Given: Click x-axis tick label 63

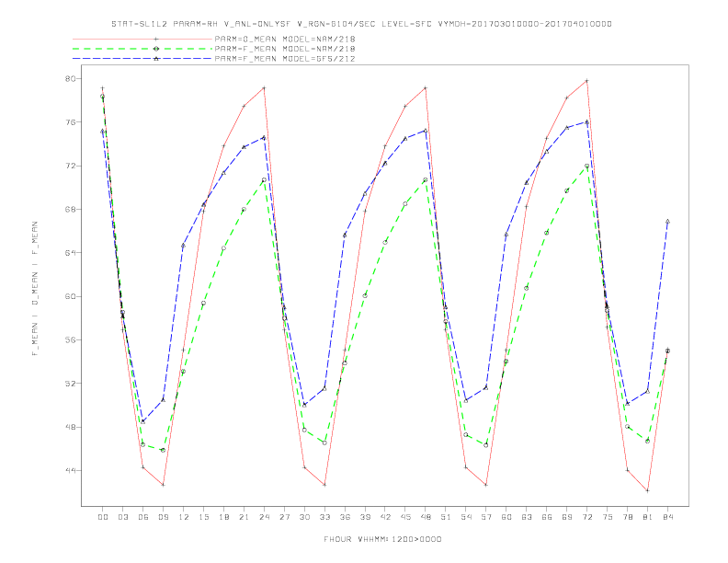Looking at the screenshot, I should click(x=527, y=517).
